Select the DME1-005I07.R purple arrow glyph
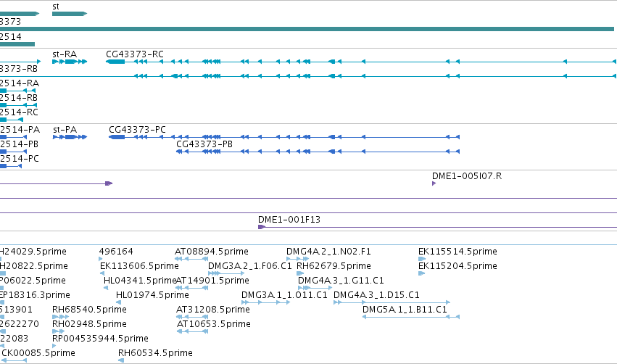This screenshot has height=364, width=617. [434, 183]
